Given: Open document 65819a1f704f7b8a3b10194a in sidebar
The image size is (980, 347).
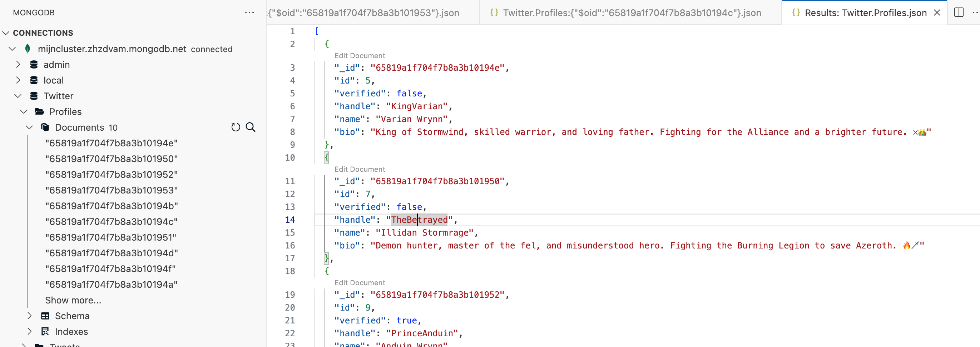Looking at the screenshot, I should pyautogui.click(x=111, y=284).
